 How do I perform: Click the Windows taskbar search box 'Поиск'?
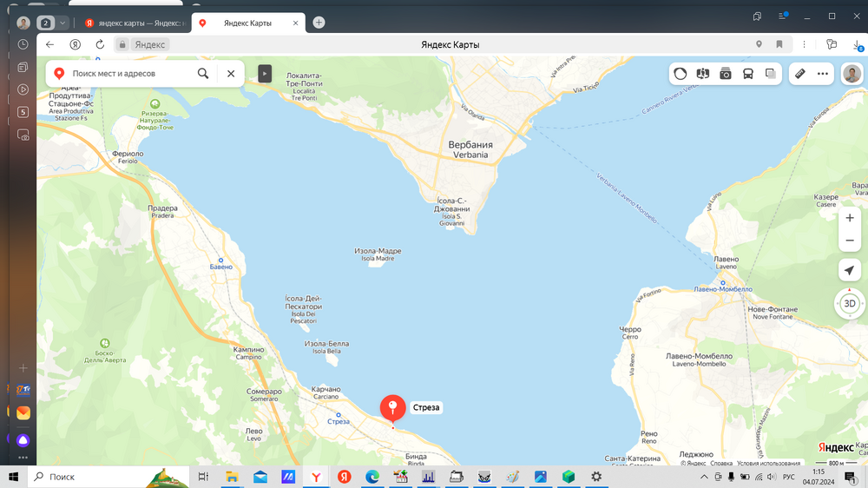click(108, 477)
